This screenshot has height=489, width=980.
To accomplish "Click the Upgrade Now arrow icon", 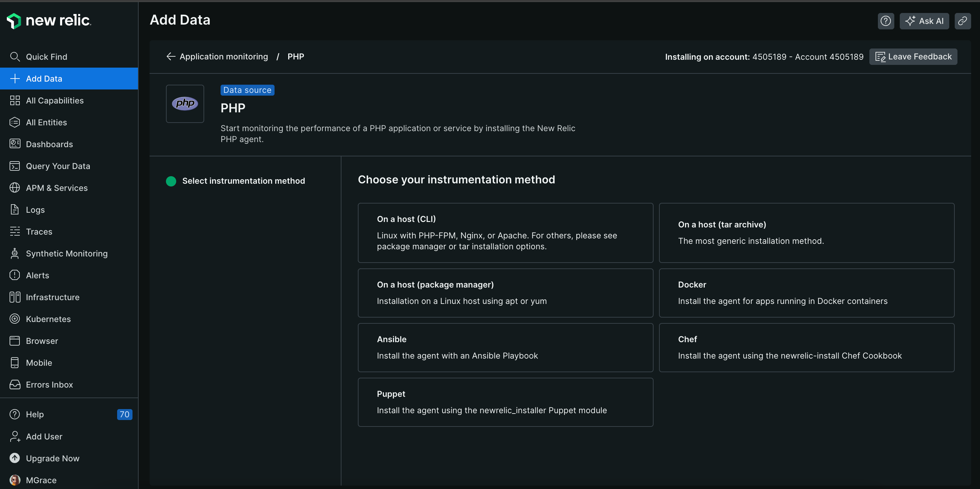I will pyautogui.click(x=15, y=458).
